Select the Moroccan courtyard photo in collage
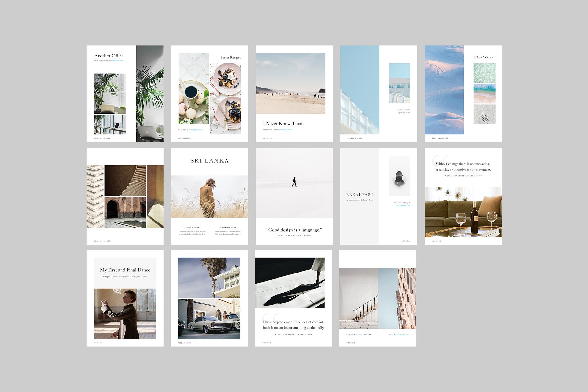The width and height of the screenshot is (588, 392). [x=125, y=212]
